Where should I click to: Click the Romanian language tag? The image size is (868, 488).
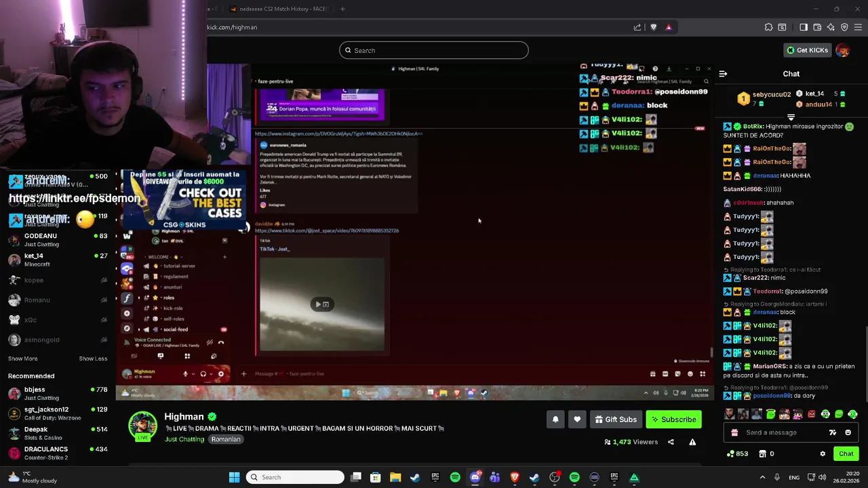226,439
